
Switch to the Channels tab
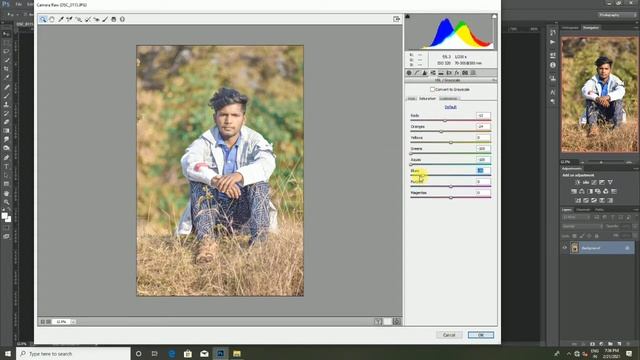(583, 210)
